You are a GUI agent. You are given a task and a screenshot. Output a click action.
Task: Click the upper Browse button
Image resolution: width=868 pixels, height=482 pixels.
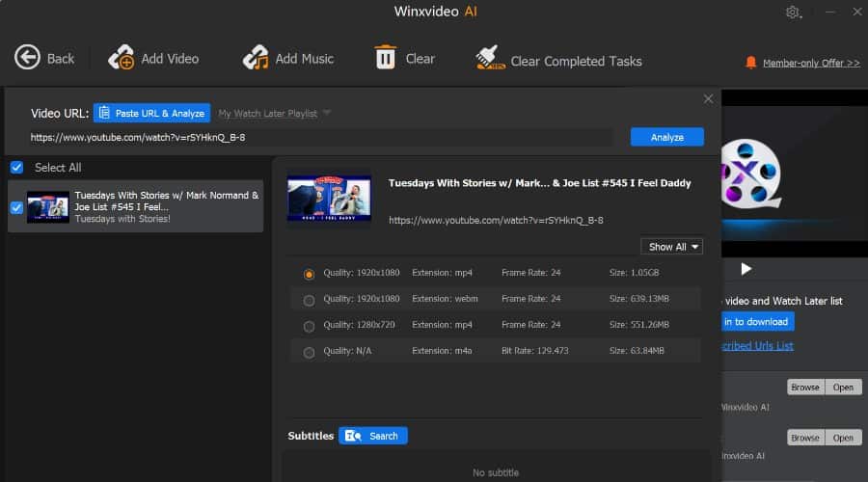805,388
